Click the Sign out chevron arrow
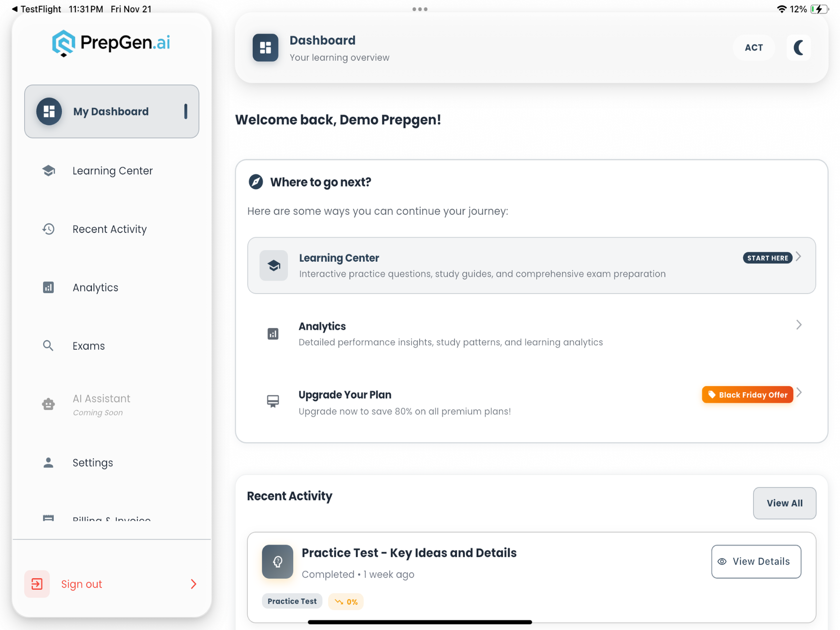The width and height of the screenshot is (840, 630). pos(194,584)
